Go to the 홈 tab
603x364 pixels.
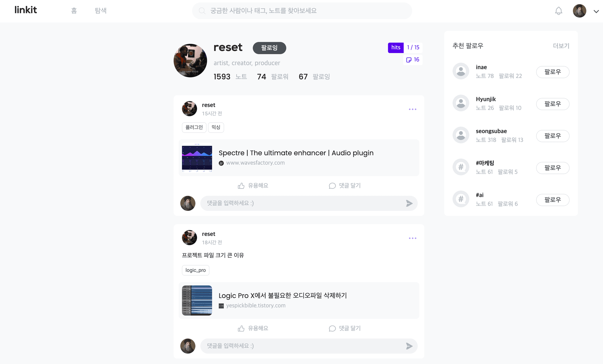(74, 11)
